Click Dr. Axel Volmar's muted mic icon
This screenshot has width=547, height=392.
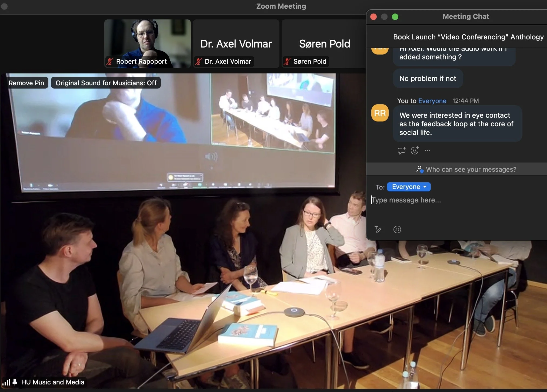(198, 62)
